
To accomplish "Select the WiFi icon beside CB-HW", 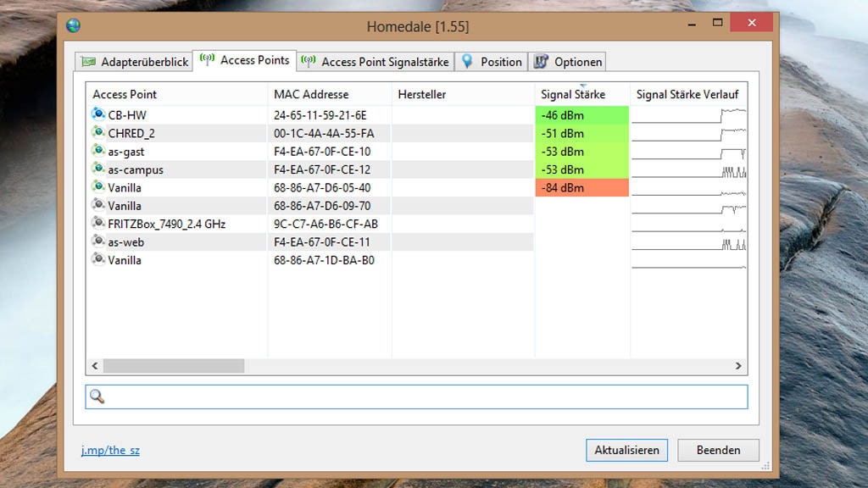I will click(97, 114).
